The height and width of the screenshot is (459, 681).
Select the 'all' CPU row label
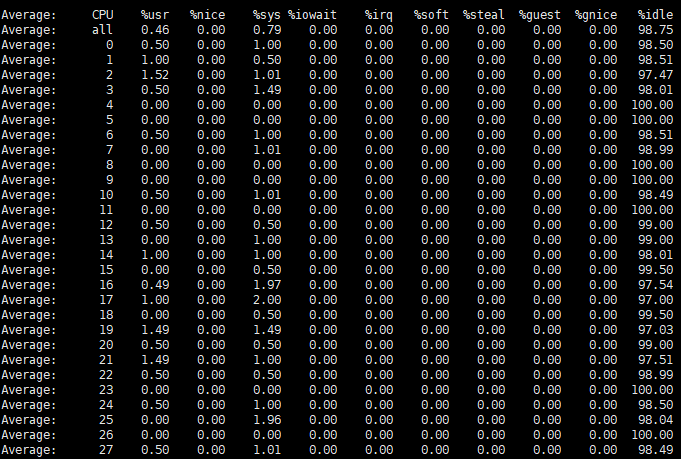coord(102,30)
